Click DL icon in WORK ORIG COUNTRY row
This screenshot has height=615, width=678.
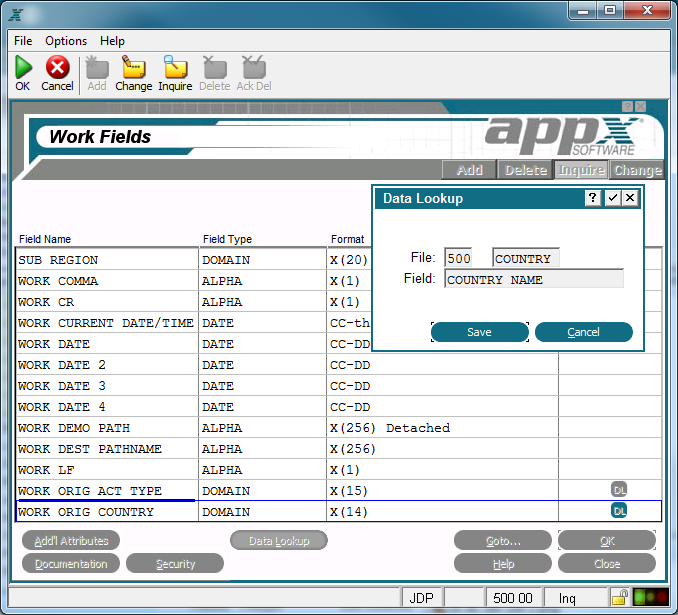point(619,510)
